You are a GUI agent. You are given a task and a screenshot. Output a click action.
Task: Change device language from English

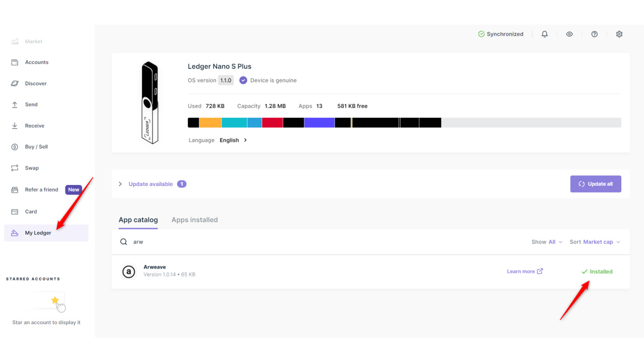click(233, 140)
